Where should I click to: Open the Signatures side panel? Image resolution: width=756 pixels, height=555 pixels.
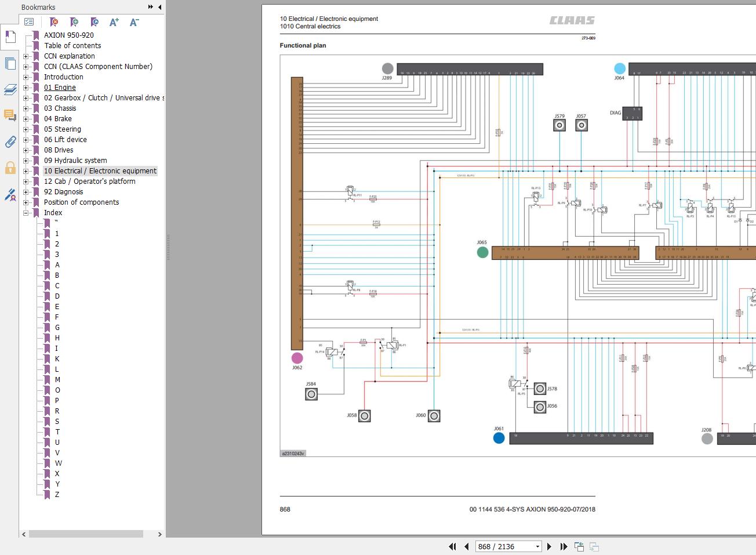tap(10, 195)
